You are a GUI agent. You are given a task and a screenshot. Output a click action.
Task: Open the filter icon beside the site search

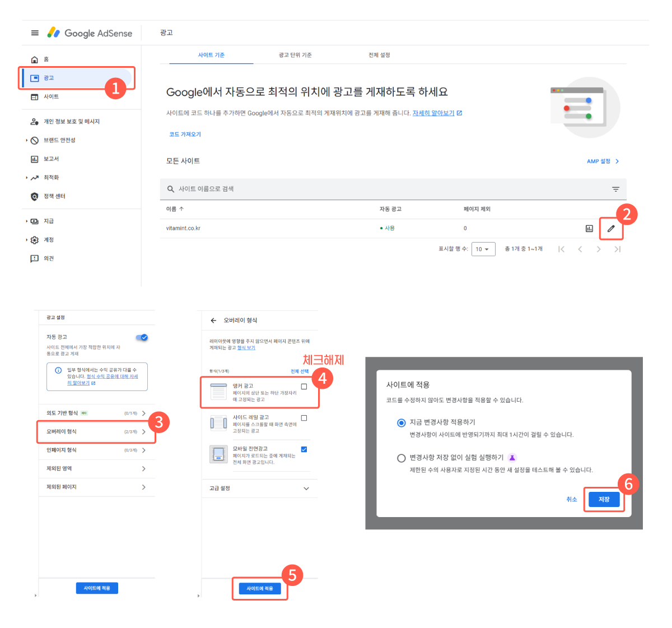tap(616, 189)
